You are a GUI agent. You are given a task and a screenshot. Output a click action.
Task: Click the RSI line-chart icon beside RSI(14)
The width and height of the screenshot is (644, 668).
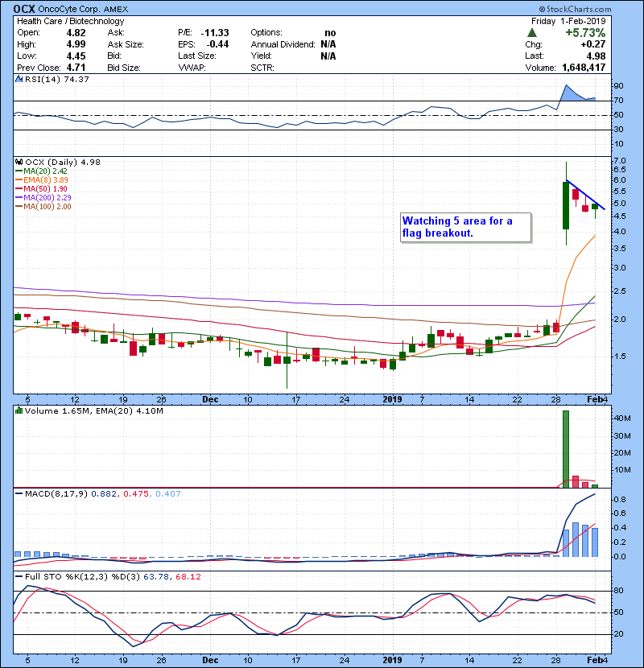point(19,79)
